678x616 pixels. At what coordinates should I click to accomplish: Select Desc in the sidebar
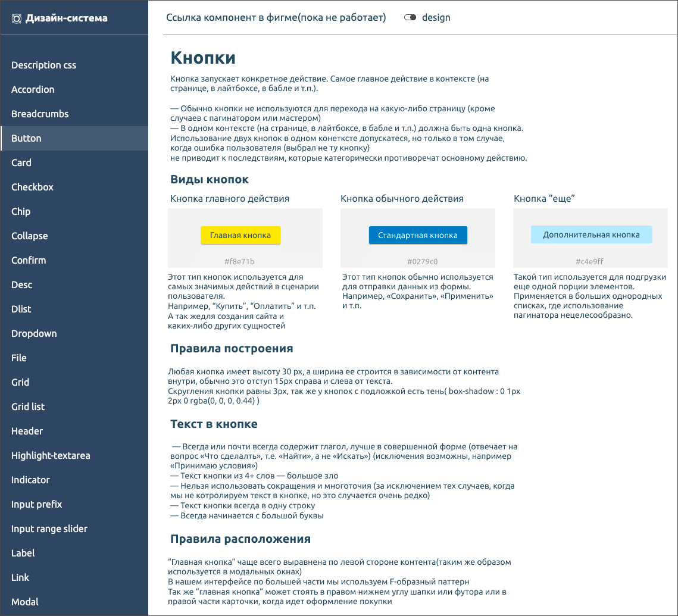[74, 285]
